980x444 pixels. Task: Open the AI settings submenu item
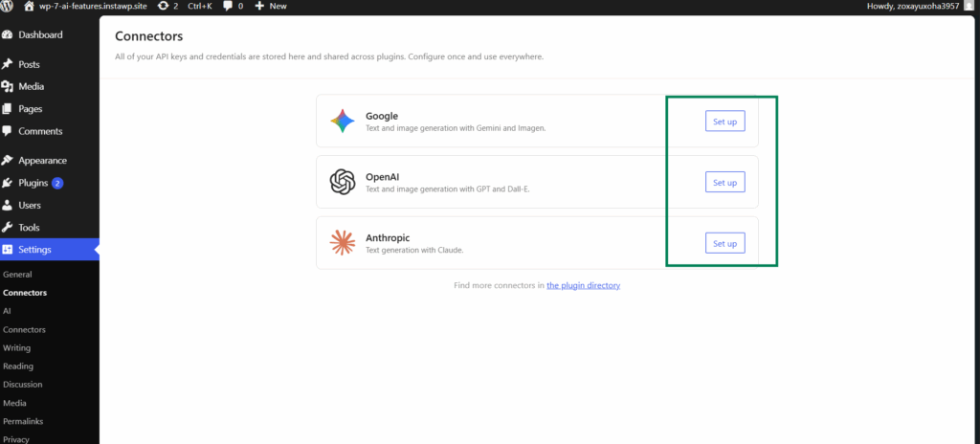coord(7,311)
